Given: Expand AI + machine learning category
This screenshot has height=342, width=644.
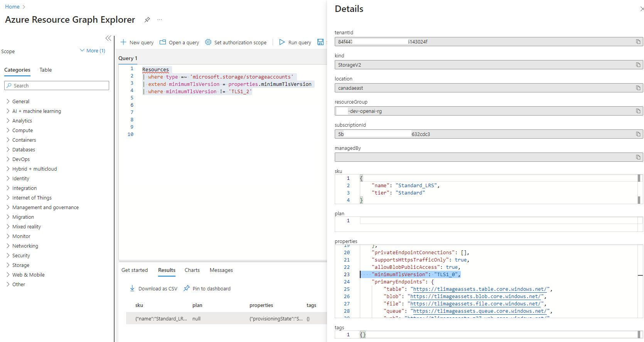Looking at the screenshot, I should click(8, 111).
